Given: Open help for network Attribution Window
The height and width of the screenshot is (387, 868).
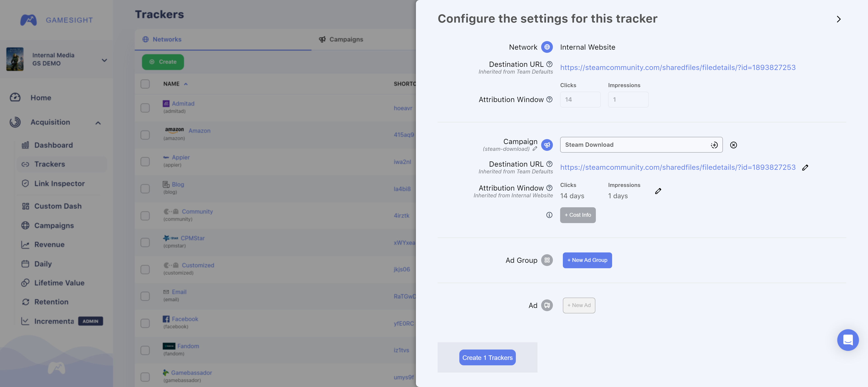Looking at the screenshot, I should [x=549, y=99].
